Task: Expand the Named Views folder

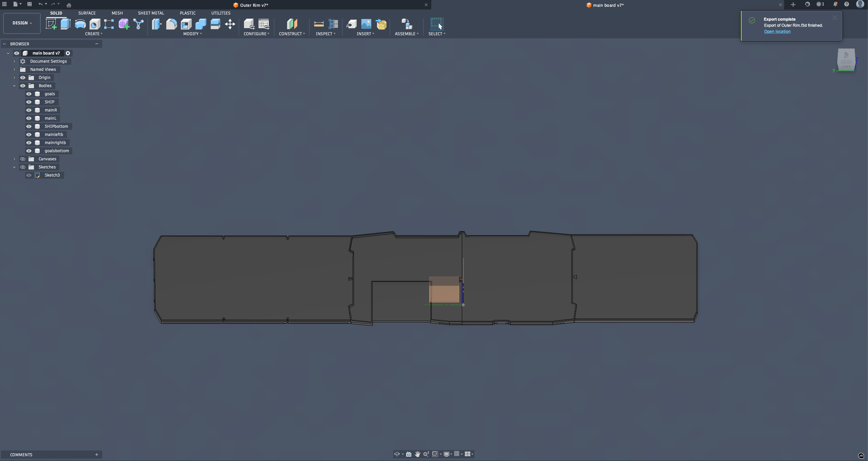Action: (14, 69)
